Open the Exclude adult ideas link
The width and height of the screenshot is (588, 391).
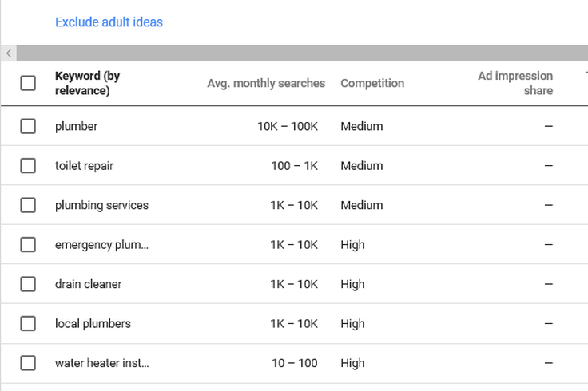pos(109,22)
